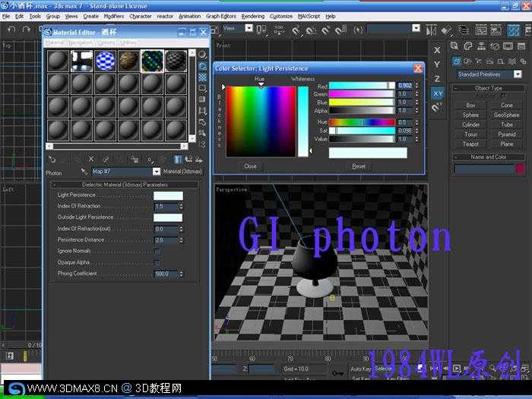The height and width of the screenshot is (399, 532).
Task: Toggle the XY plane constraint
Action: coord(437,93)
